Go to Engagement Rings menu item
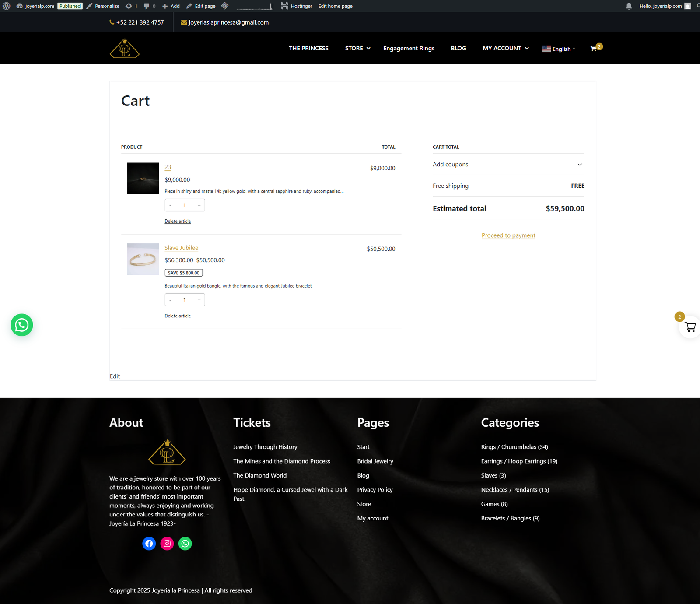The image size is (700, 604). [409, 49]
